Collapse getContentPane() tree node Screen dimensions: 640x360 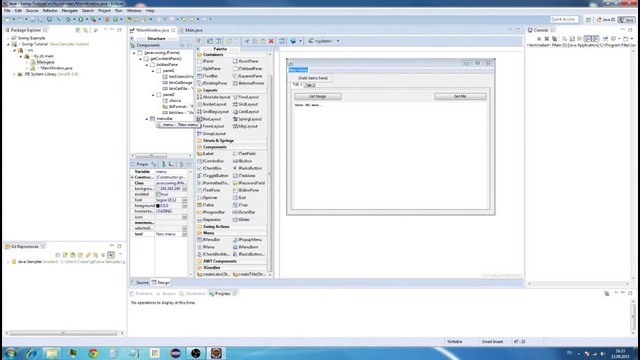tap(140, 59)
